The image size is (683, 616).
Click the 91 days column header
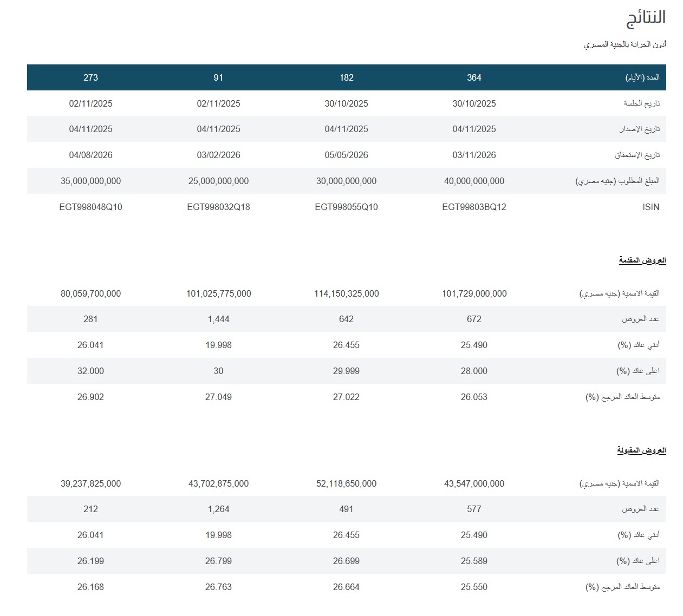[x=218, y=77]
